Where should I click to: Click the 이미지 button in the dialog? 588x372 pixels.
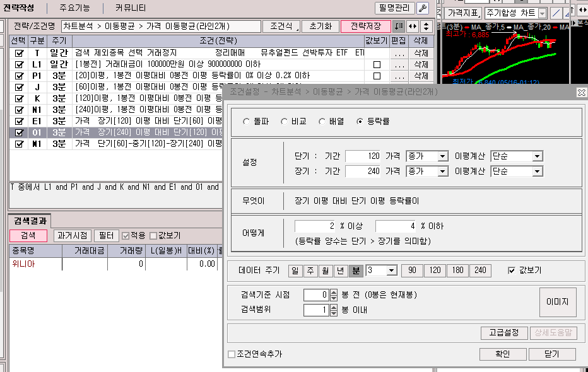coord(557,303)
